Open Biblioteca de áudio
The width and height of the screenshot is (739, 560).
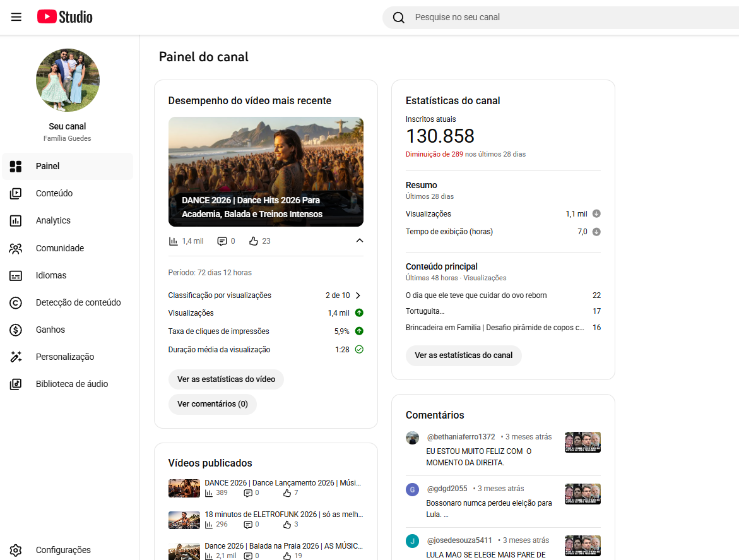pos(71,384)
